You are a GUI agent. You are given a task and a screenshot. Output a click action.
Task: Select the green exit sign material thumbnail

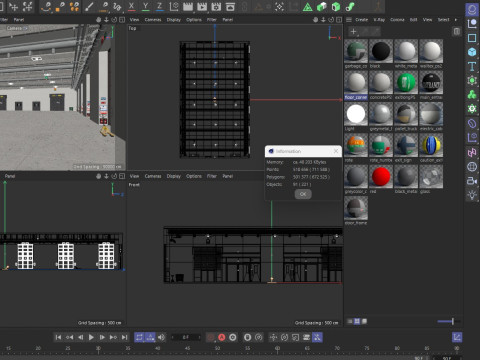pos(406,83)
